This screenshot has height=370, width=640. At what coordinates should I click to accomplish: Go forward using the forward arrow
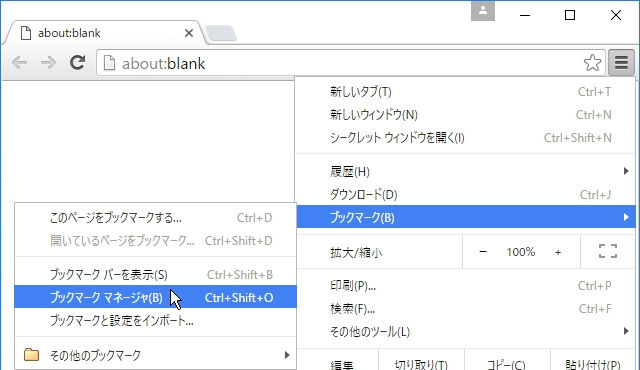tap(48, 63)
